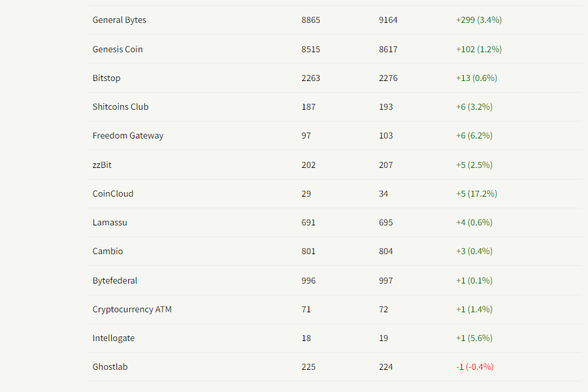The height and width of the screenshot is (392, 588).
Task: Click Freedom Gateway value 103
Action: pyautogui.click(x=386, y=135)
